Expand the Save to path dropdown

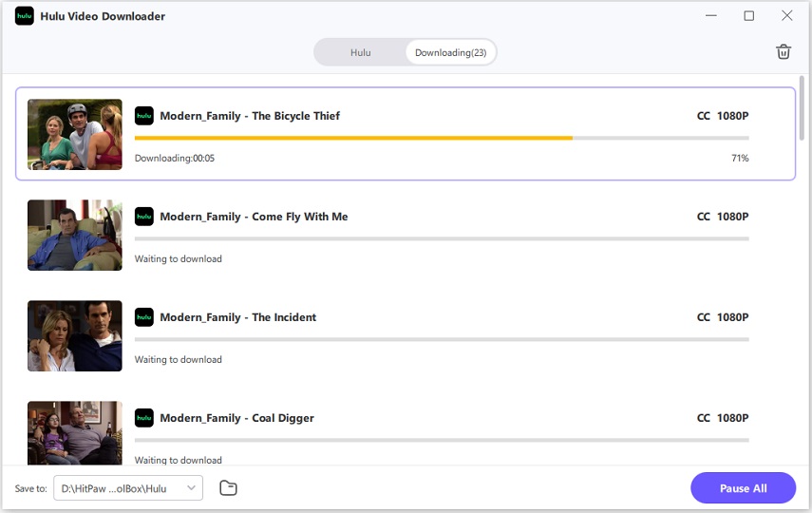pyautogui.click(x=128, y=488)
